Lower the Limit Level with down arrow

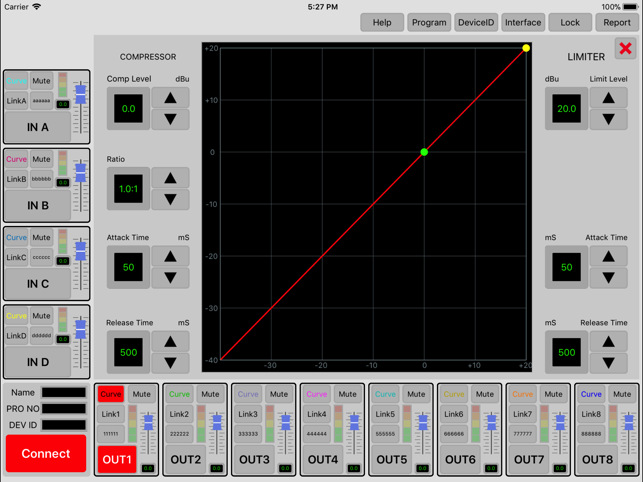(x=609, y=119)
